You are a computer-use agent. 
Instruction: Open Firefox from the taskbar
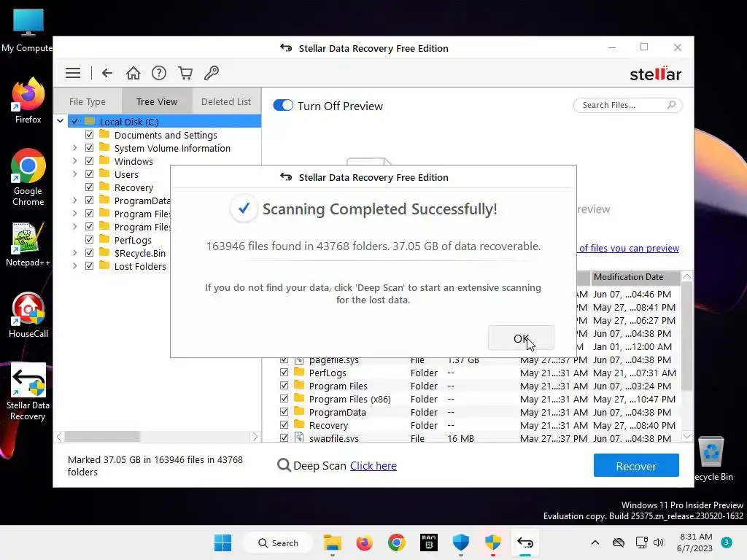tap(365, 542)
